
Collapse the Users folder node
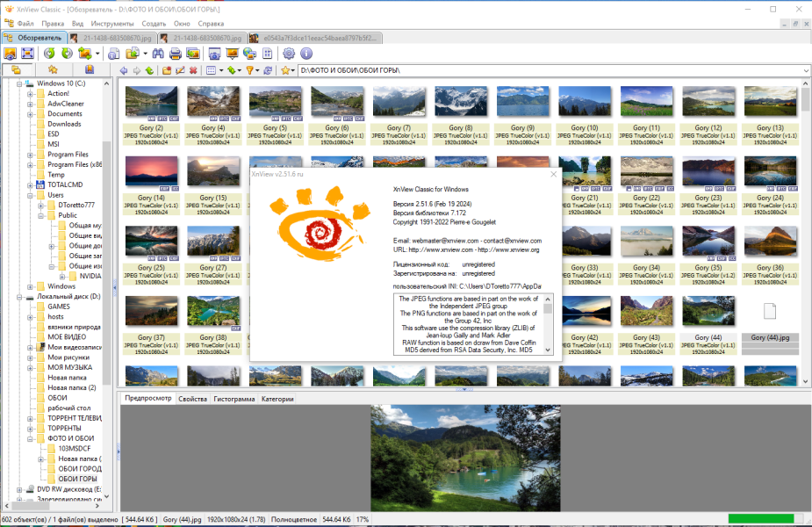30,195
